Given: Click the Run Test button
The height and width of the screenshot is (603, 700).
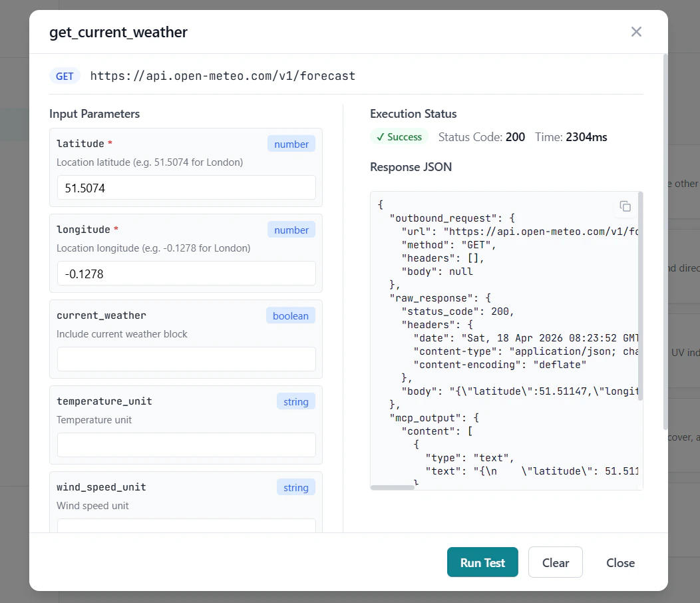Looking at the screenshot, I should [482, 562].
